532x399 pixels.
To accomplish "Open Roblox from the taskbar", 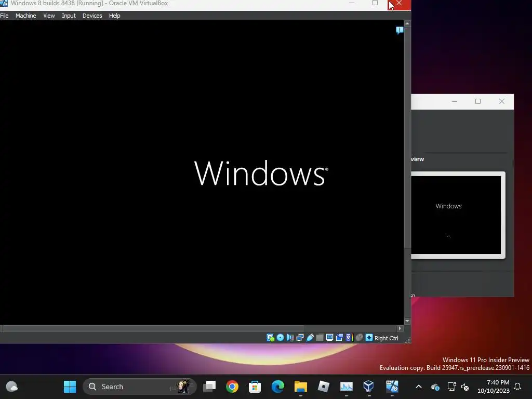I will (x=323, y=387).
